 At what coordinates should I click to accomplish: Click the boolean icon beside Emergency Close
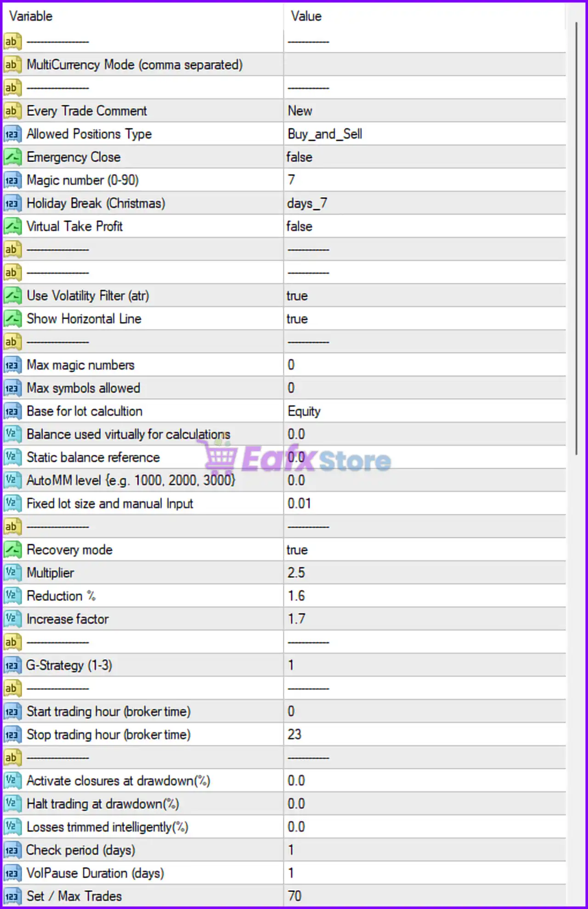point(12,157)
